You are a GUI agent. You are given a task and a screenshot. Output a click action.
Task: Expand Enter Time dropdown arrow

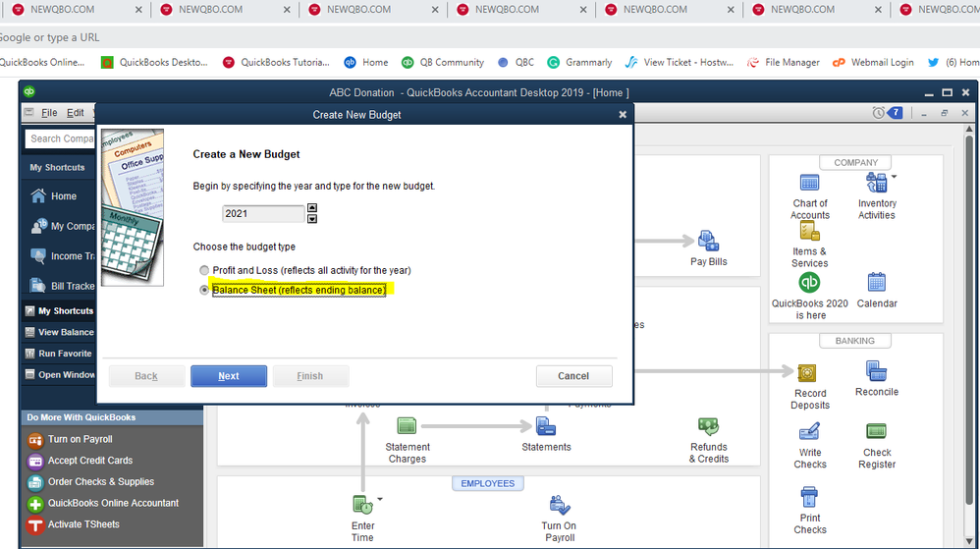379,499
